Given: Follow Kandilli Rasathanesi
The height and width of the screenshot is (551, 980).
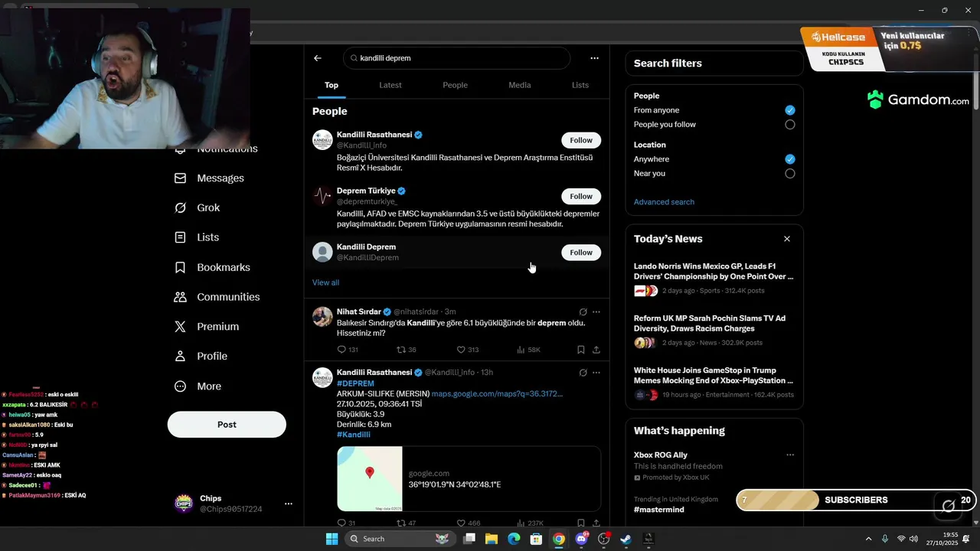Looking at the screenshot, I should click(581, 140).
